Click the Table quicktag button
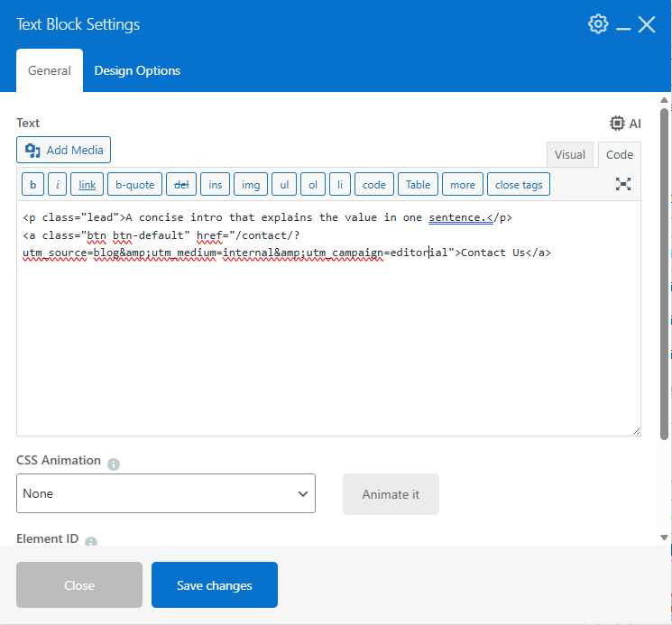This screenshot has width=672, height=625. pyautogui.click(x=418, y=185)
